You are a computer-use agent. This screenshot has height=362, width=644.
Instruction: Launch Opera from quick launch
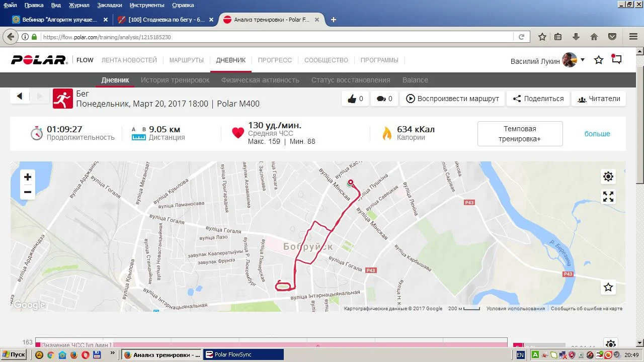(86, 354)
